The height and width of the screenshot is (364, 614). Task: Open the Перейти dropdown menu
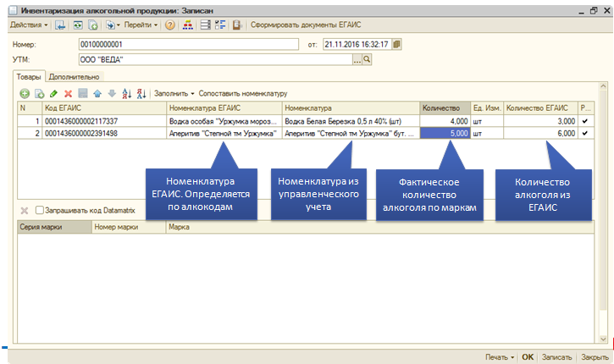point(141,25)
